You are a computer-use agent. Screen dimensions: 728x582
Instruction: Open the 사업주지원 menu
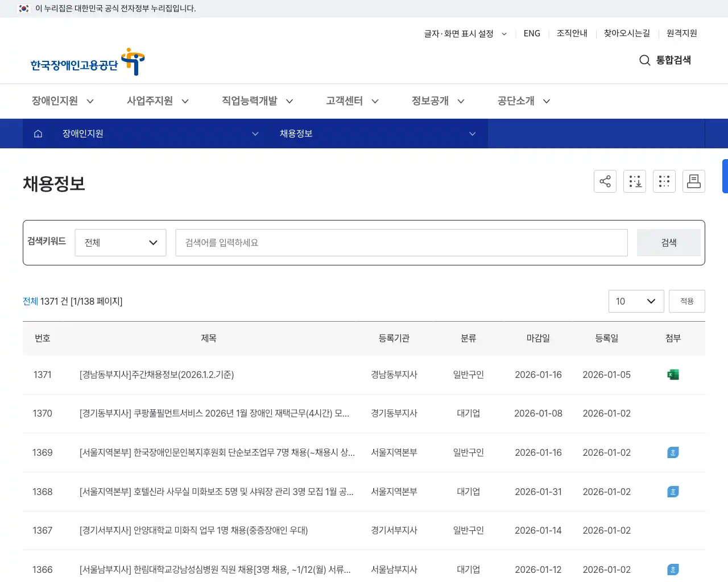[x=150, y=101]
